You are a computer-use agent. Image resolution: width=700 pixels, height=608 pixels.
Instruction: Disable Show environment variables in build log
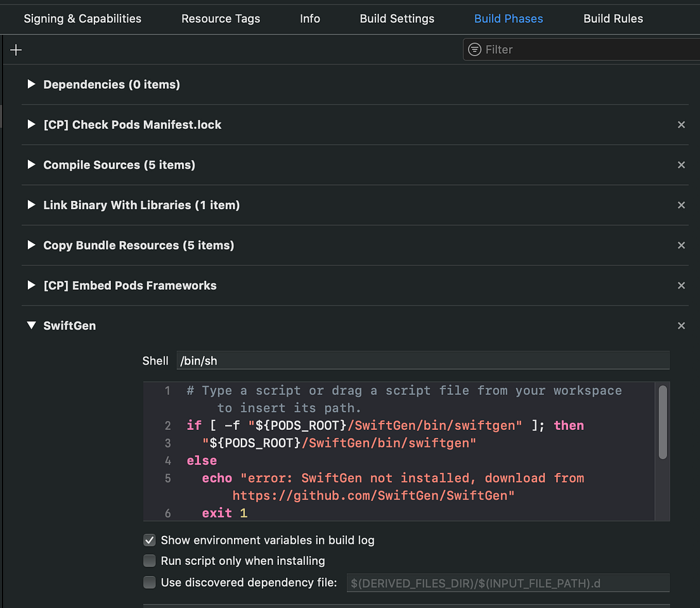(149, 540)
